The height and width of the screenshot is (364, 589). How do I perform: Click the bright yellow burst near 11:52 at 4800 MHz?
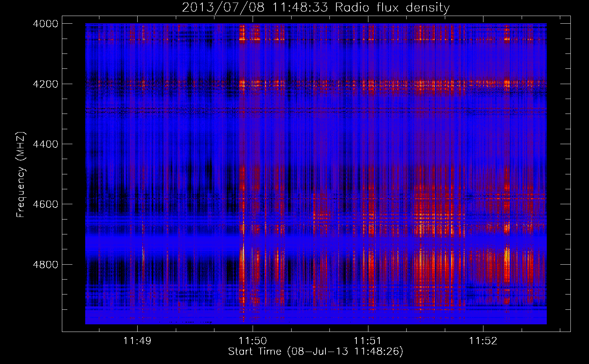[507, 255]
